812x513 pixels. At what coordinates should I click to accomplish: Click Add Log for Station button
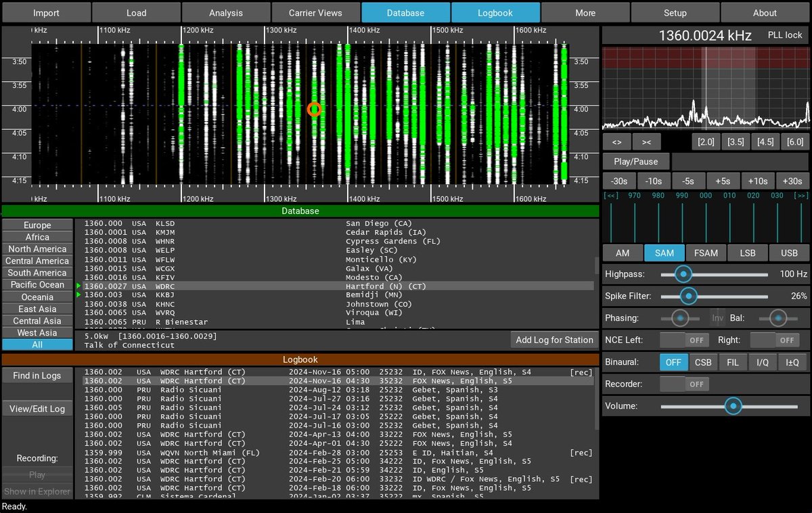tap(554, 340)
